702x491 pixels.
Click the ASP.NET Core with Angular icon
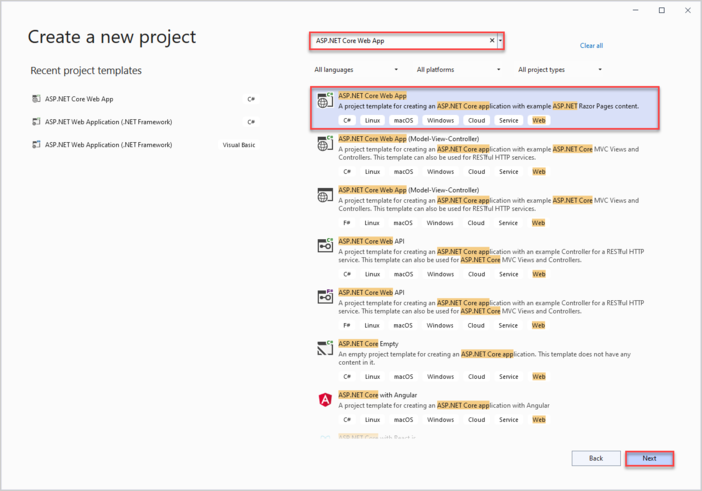[x=325, y=400]
